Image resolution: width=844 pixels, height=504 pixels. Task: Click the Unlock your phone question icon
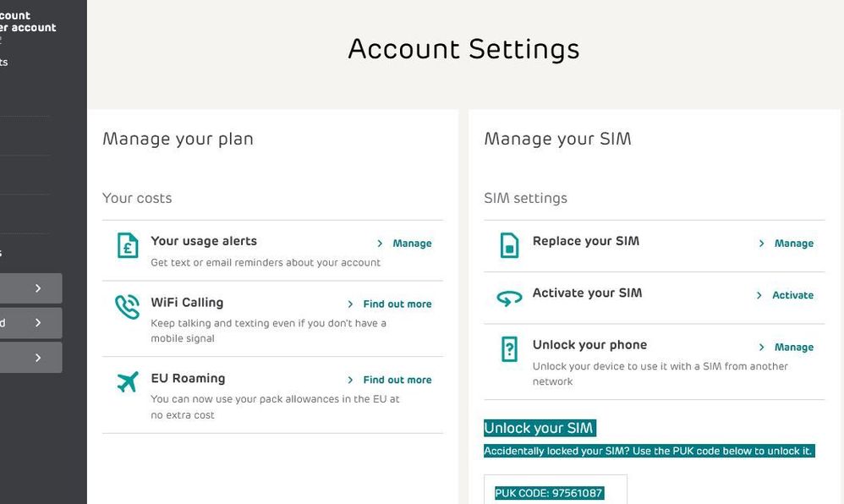click(509, 349)
